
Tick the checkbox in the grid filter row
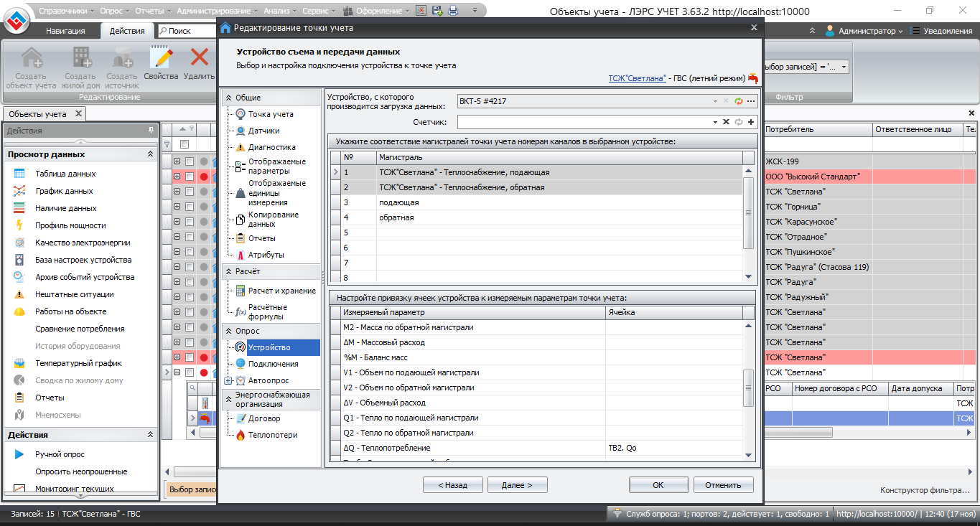click(185, 145)
